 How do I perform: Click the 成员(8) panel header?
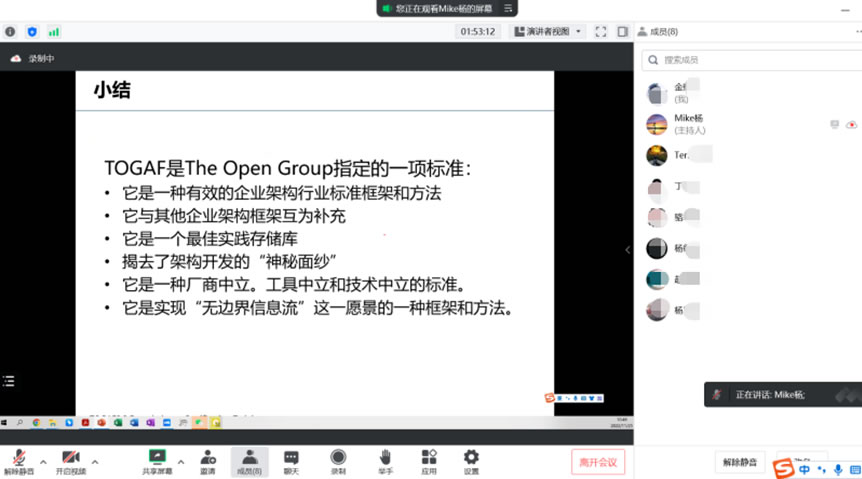(657, 32)
